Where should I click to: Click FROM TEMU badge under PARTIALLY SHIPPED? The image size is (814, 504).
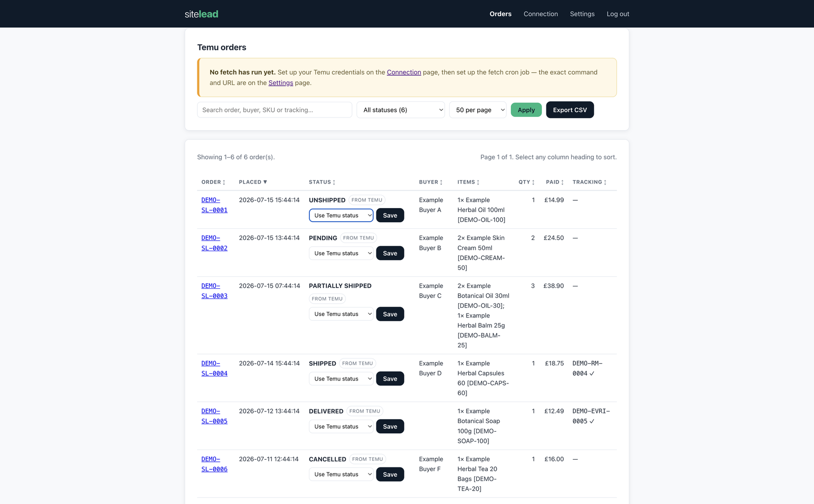(327, 299)
